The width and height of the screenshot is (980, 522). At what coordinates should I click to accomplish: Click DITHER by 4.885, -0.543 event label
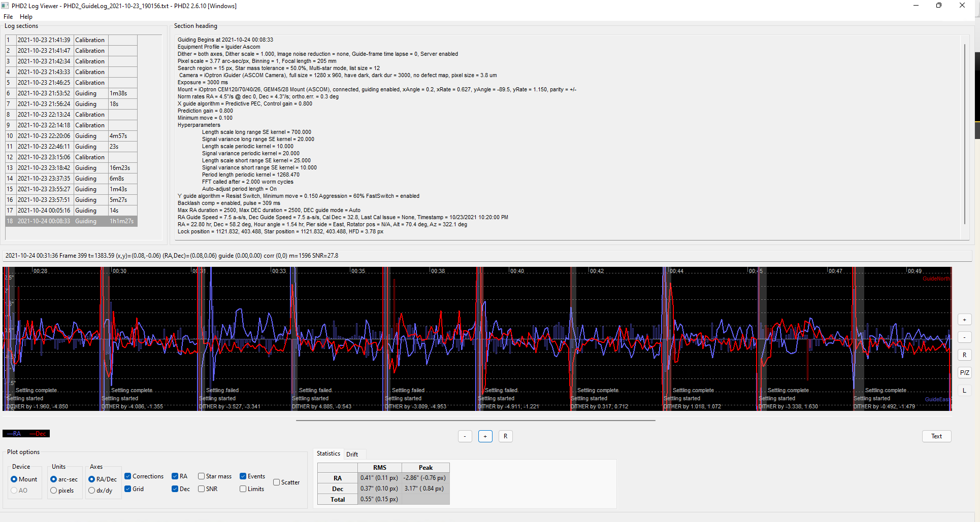click(x=322, y=407)
